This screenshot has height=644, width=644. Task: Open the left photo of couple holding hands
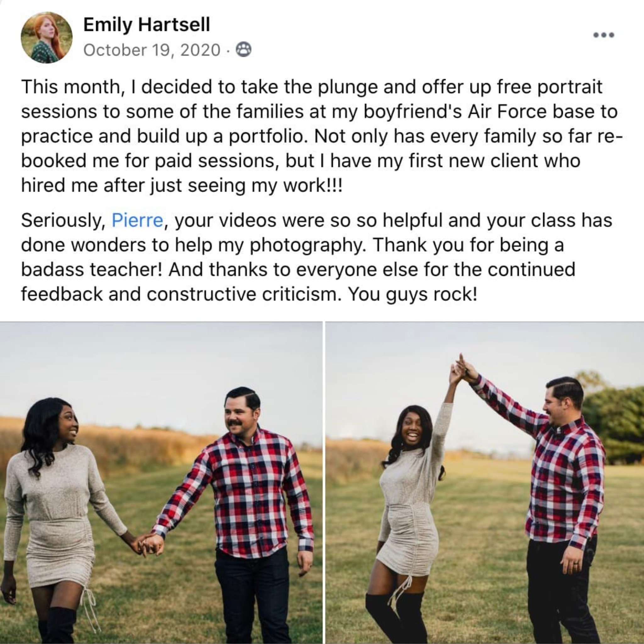coord(161,483)
